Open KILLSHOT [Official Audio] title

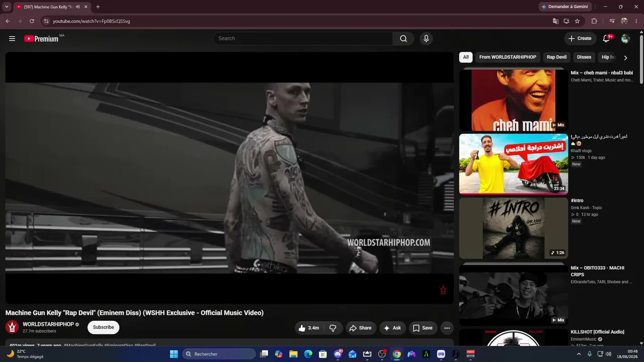[x=597, y=332]
